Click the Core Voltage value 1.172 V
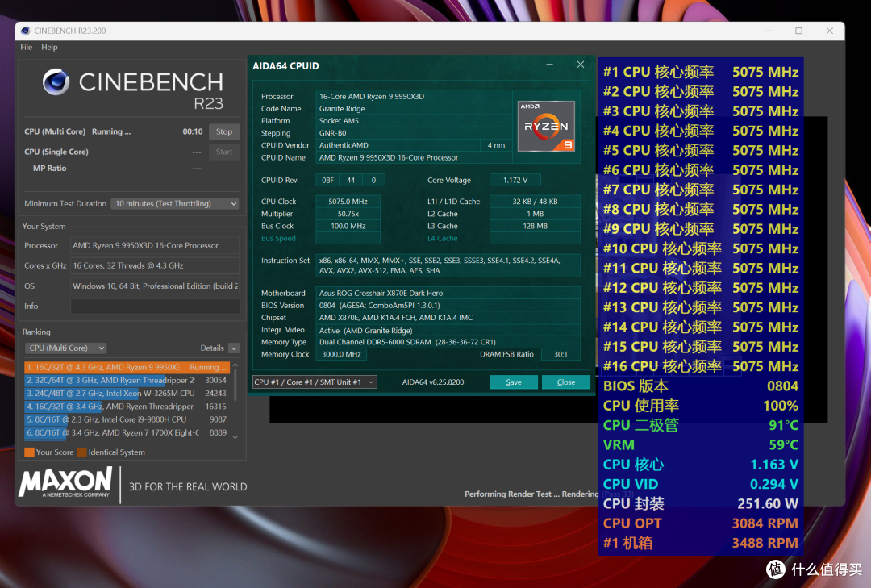 coord(515,180)
